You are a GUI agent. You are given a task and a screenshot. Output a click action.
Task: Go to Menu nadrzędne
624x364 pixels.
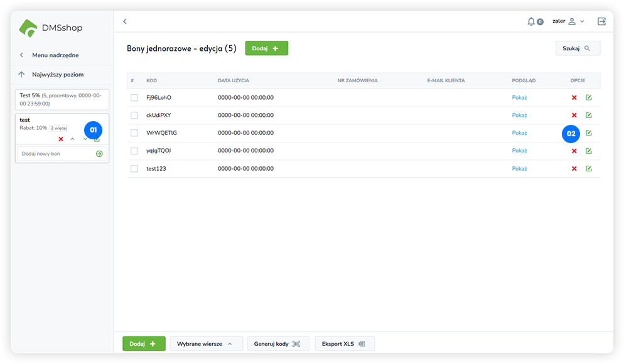[55, 55]
